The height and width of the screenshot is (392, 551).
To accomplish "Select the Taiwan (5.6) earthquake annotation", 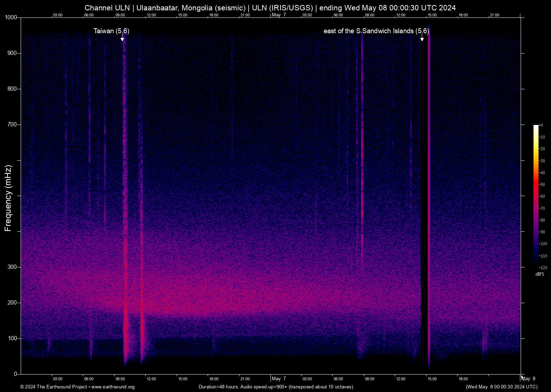I will [111, 31].
